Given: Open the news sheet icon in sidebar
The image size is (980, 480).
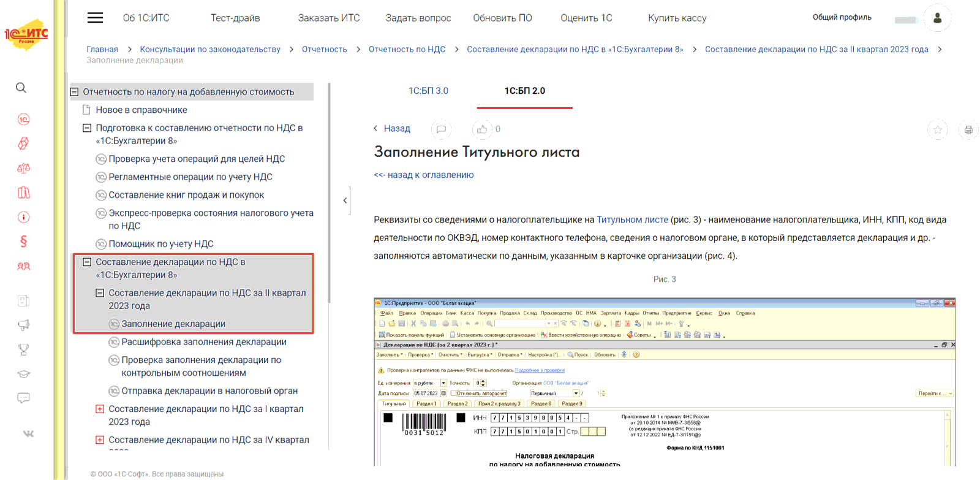Looking at the screenshot, I should coord(23,300).
